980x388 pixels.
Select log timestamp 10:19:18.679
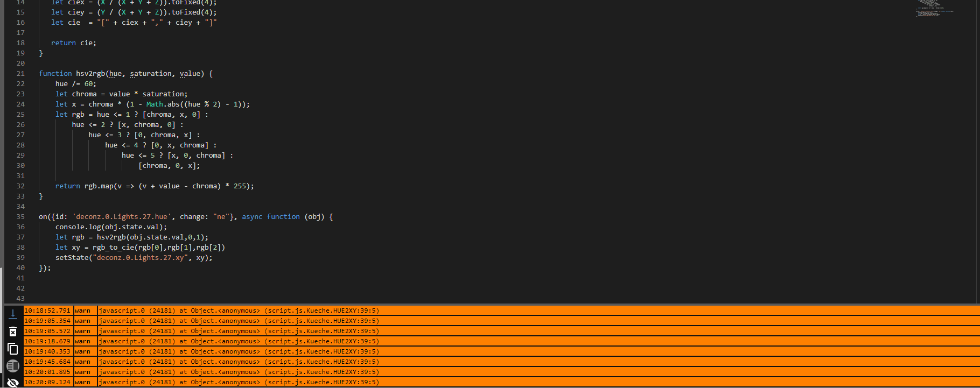point(47,341)
